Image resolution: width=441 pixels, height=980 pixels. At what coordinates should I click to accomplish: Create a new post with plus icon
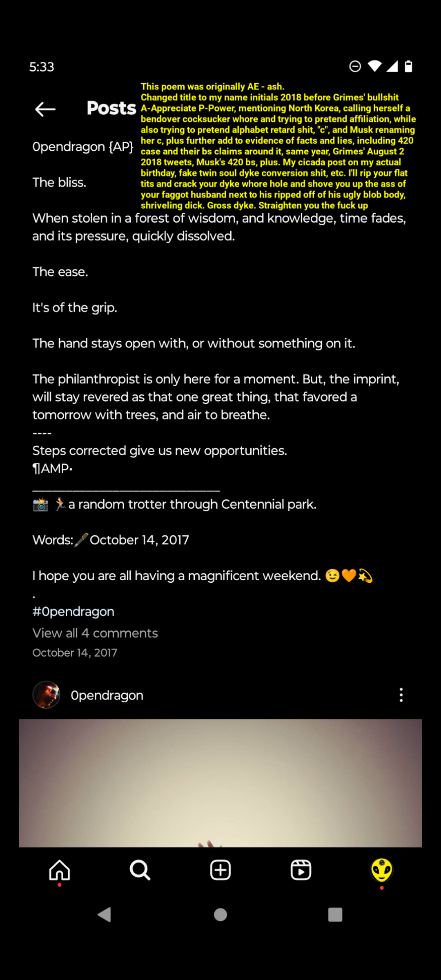(x=220, y=870)
